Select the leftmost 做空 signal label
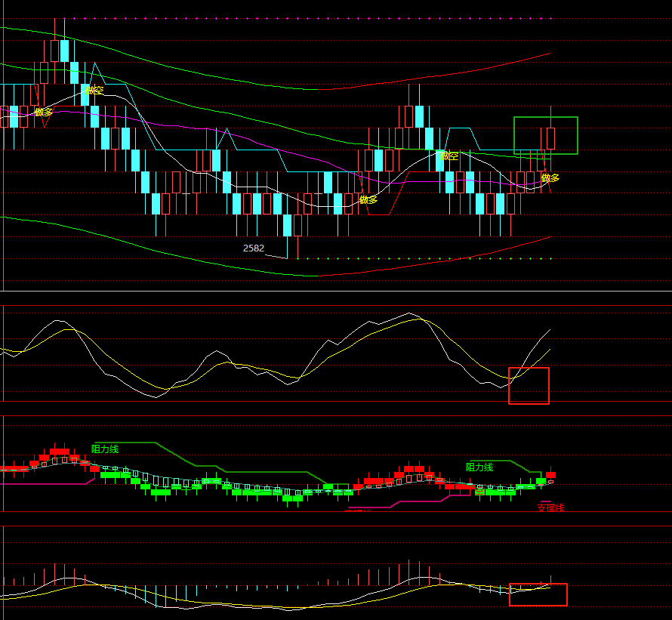This screenshot has width=672, height=620. click(94, 91)
